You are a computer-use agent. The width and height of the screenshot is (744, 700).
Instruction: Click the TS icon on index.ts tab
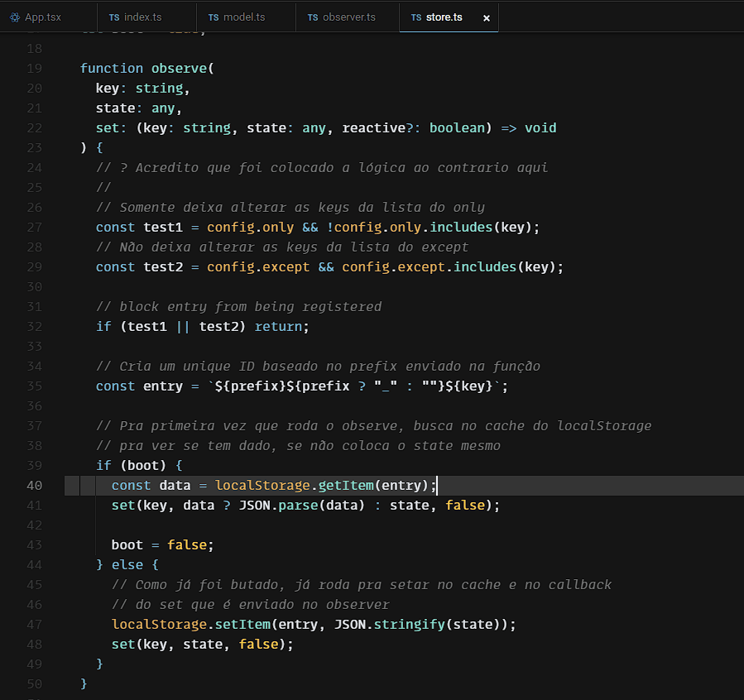114,17
